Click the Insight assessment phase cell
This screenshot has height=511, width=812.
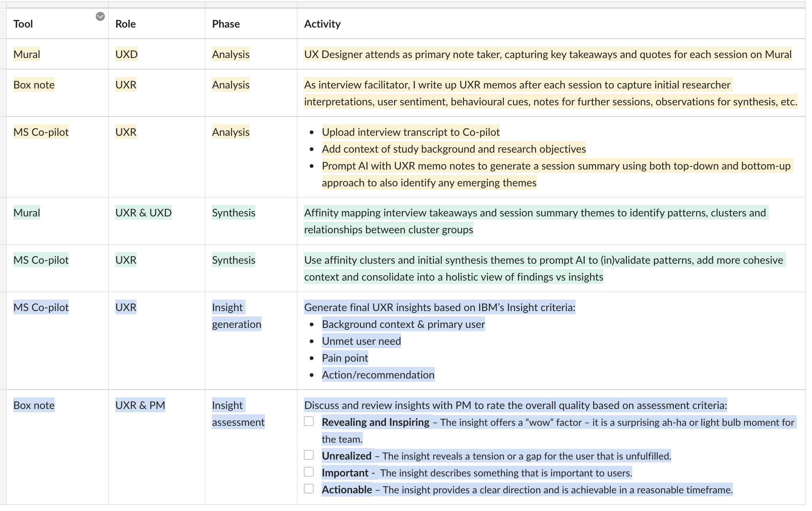tap(238, 413)
